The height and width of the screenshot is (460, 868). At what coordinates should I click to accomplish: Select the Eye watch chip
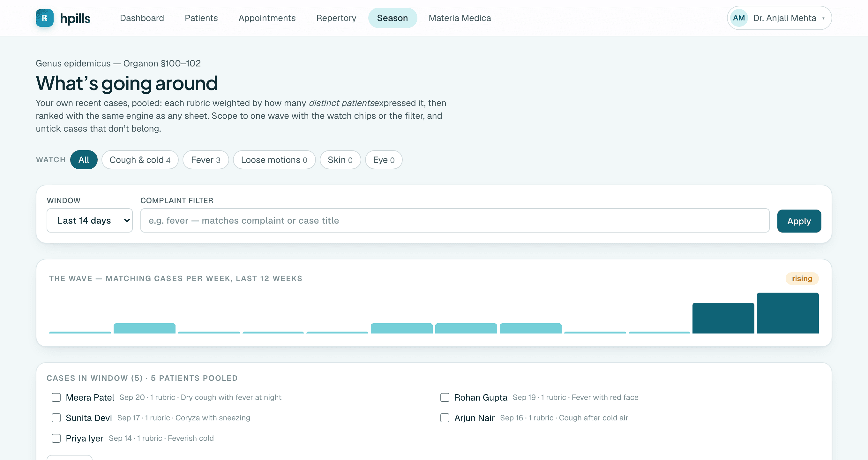[x=384, y=160]
